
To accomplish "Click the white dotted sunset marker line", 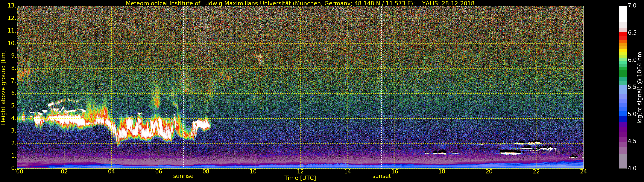I will tap(382, 87).
